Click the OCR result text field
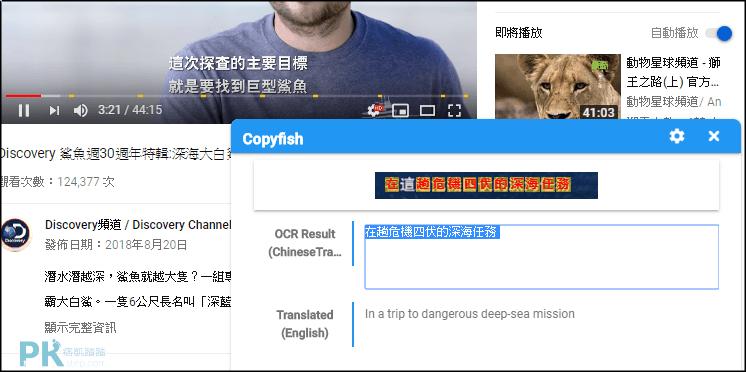The image size is (746, 372). pos(541,257)
